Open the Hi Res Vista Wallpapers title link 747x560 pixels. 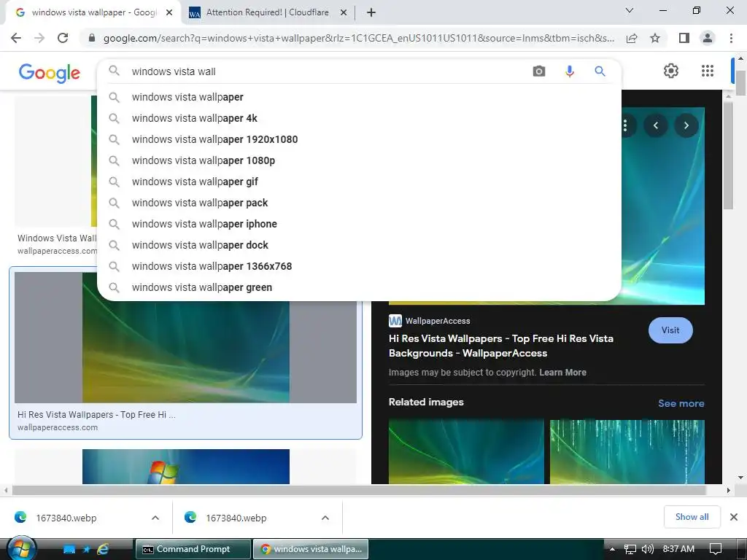pyautogui.click(x=500, y=346)
